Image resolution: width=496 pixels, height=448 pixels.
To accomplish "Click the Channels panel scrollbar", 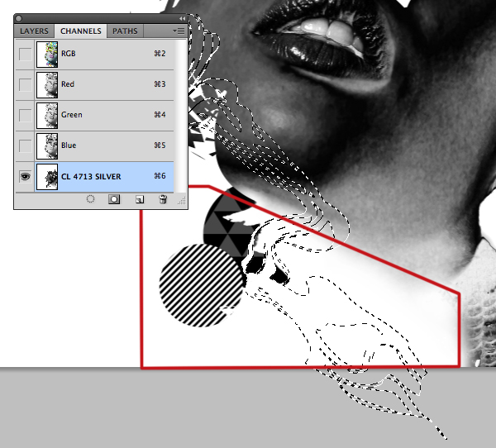I will (180, 116).
